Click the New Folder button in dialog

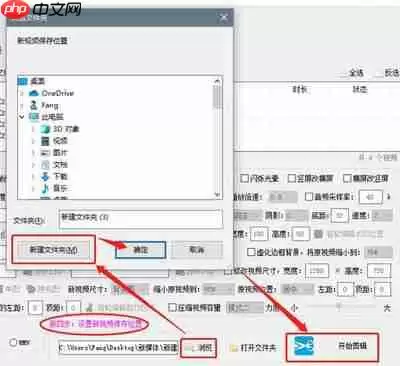[54, 250]
